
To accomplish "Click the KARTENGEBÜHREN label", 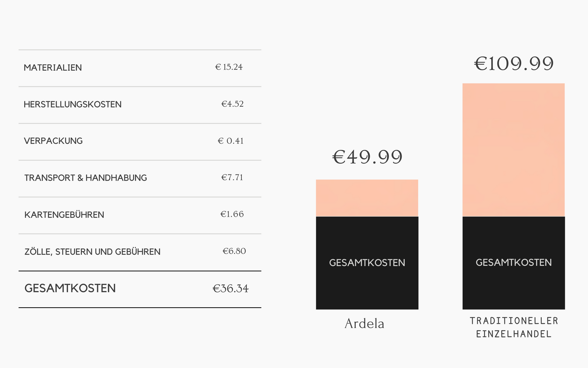I will pyautogui.click(x=64, y=215).
